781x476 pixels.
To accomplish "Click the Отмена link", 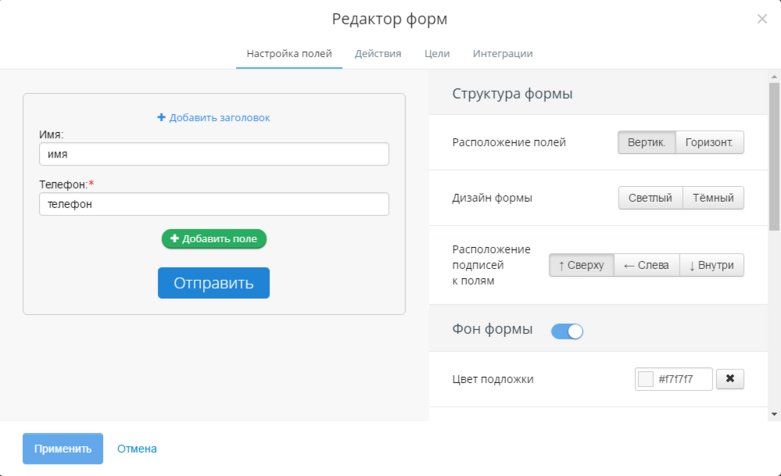I will pos(137,449).
